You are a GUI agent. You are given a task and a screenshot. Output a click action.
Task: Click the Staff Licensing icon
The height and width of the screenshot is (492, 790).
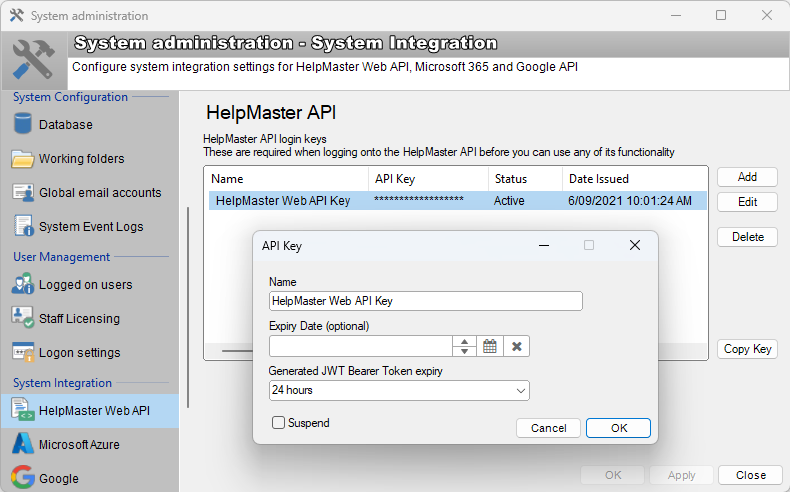click(x=23, y=318)
